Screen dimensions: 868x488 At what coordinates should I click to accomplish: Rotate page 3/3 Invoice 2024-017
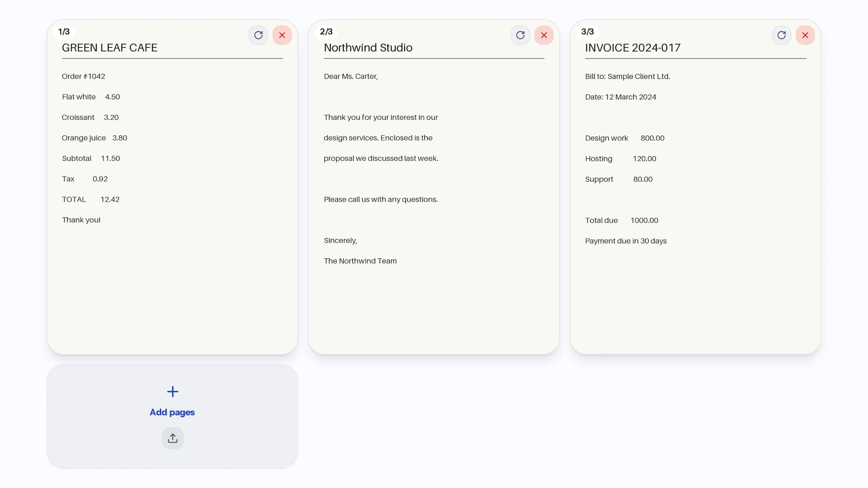point(781,35)
